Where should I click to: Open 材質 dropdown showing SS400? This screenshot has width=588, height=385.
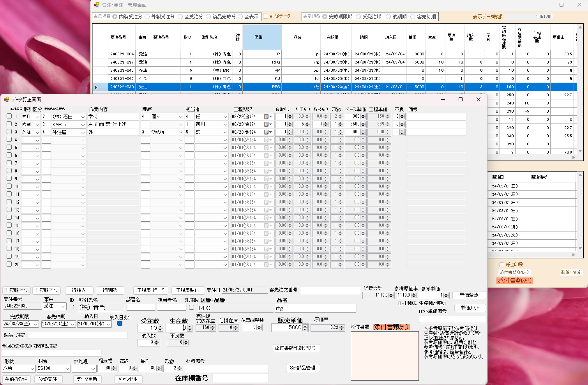(67, 369)
